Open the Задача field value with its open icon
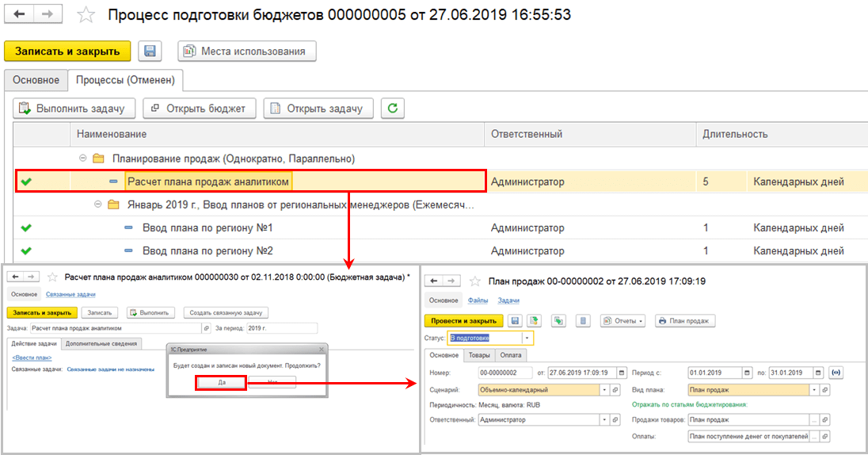 pyautogui.click(x=207, y=328)
